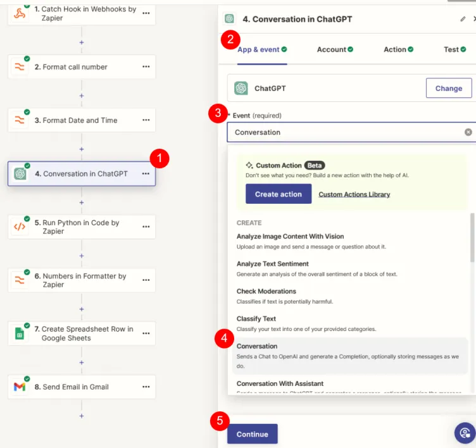The width and height of the screenshot is (476, 448).
Task: Add a step after Format call number
Action: coord(82,96)
